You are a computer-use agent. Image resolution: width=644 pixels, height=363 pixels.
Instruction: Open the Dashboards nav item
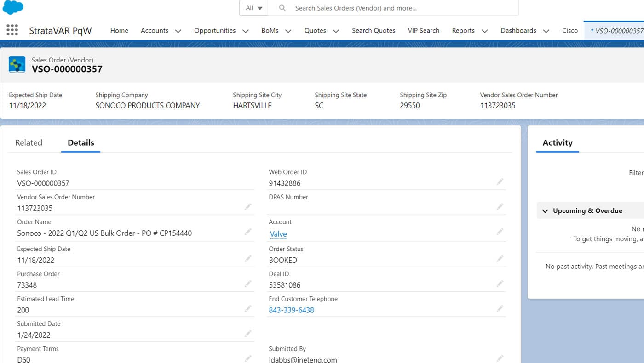pos(518,30)
